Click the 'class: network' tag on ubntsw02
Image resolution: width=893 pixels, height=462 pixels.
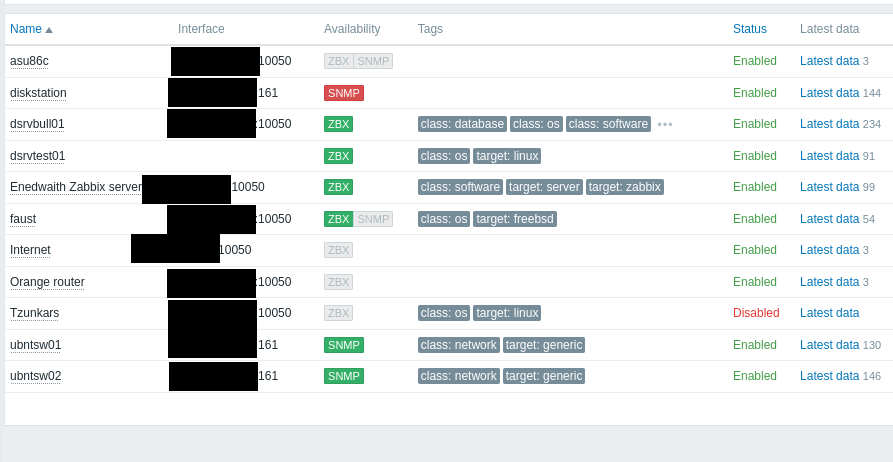[459, 376]
